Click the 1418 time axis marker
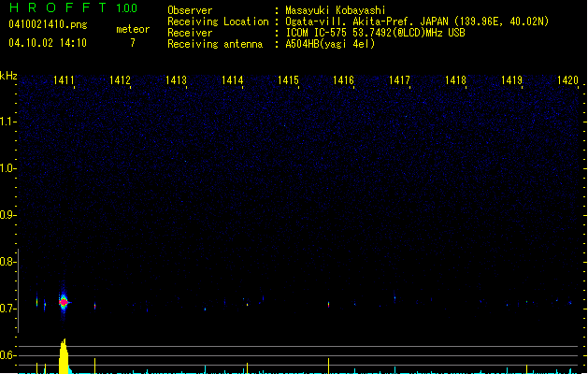 pos(455,80)
